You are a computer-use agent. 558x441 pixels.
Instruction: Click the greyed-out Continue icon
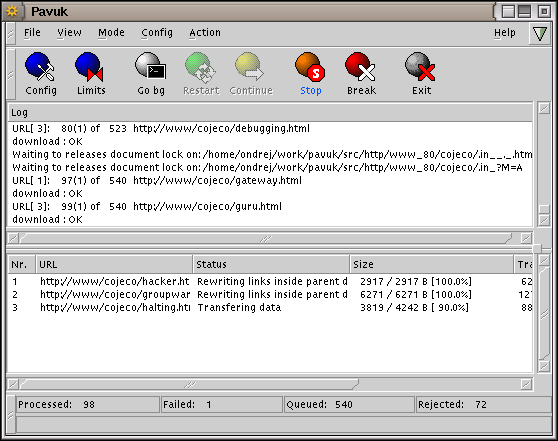(x=251, y=74)
